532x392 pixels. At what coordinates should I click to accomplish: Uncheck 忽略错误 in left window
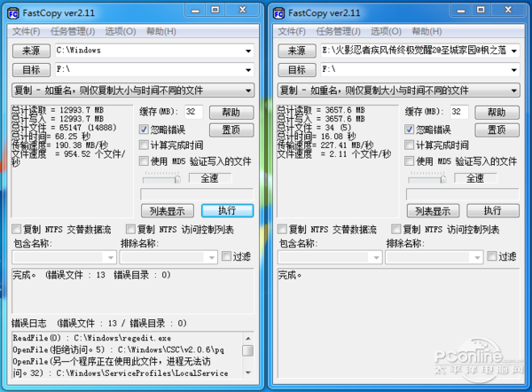pyautogui.click(x=144, y=129)
